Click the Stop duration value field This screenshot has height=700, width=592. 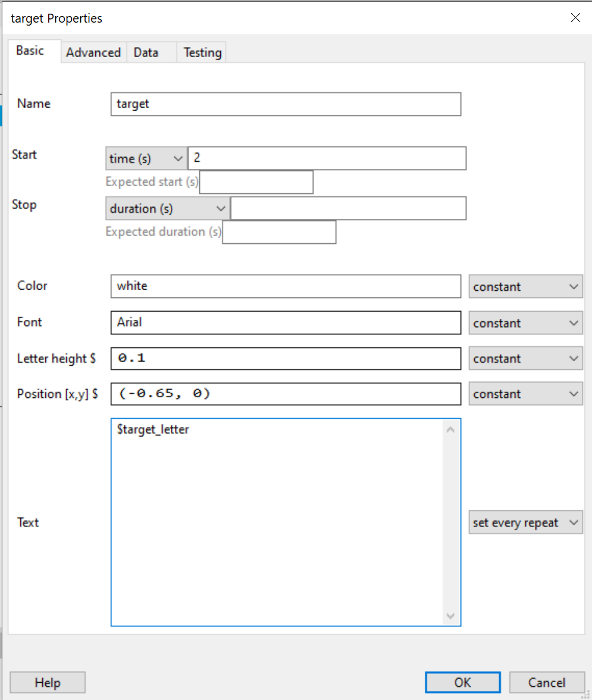point(348,209)
